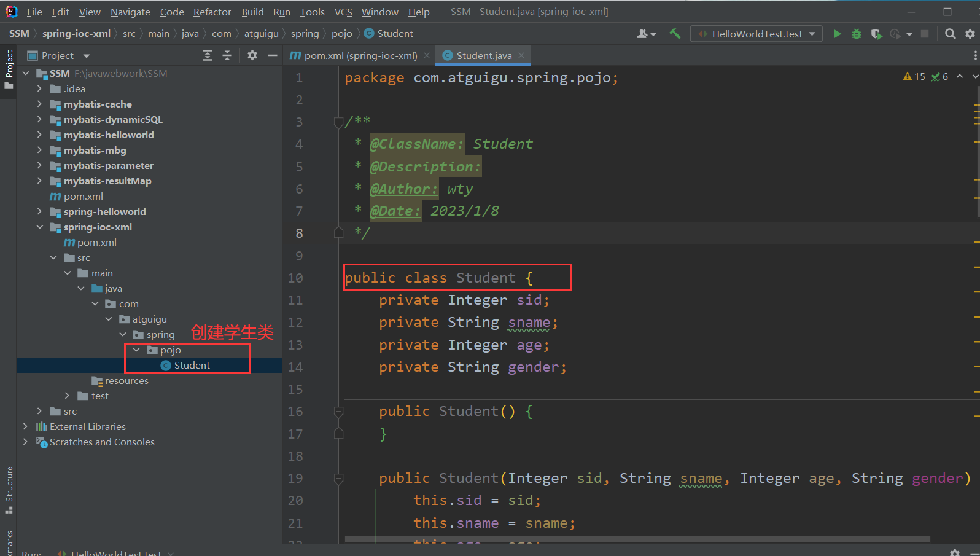Select the mybatis-resultMap module
980x556 pixels.
click(107, 181)
